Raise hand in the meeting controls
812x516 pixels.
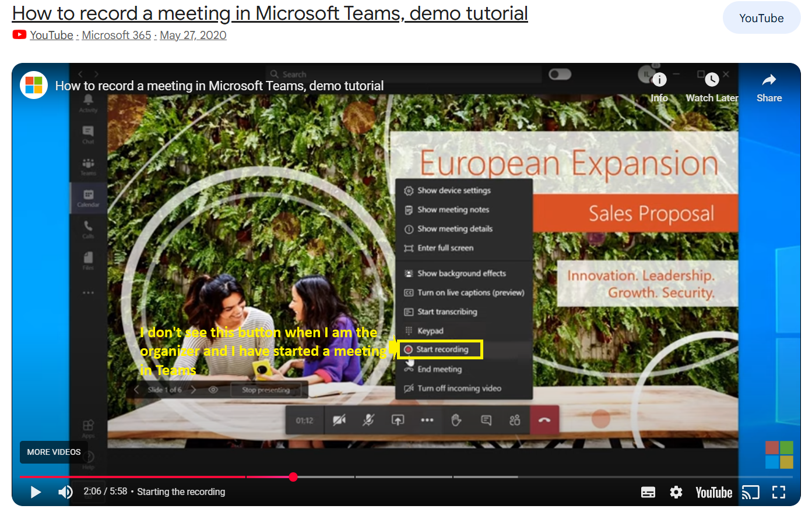456,419
